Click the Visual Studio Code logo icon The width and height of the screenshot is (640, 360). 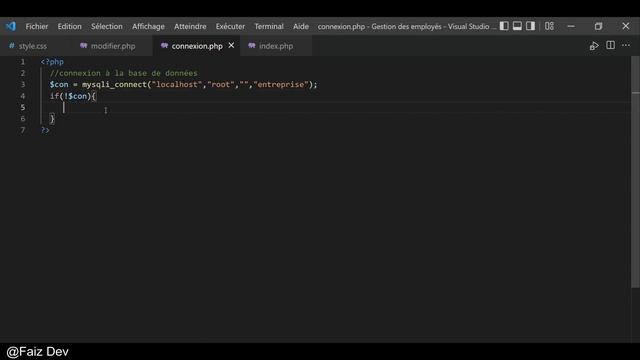(x=11, y=26)
